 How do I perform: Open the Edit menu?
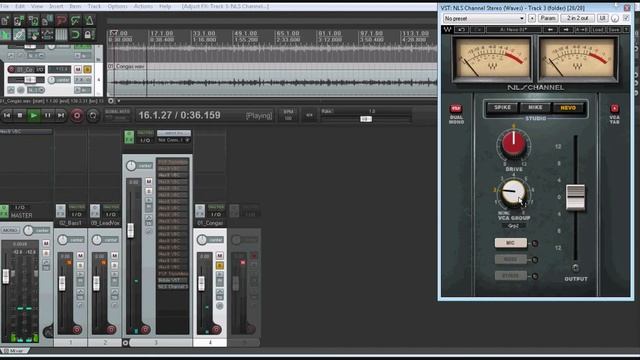point(20,6)
